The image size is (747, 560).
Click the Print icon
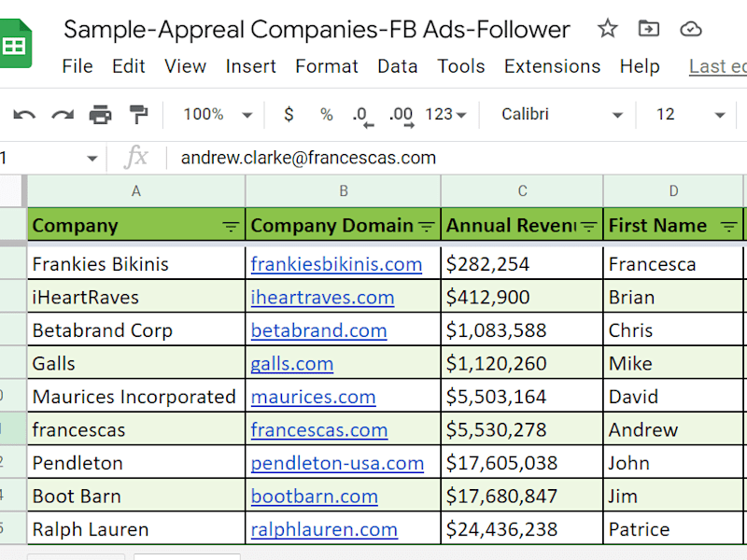click(x=100, y=115)
